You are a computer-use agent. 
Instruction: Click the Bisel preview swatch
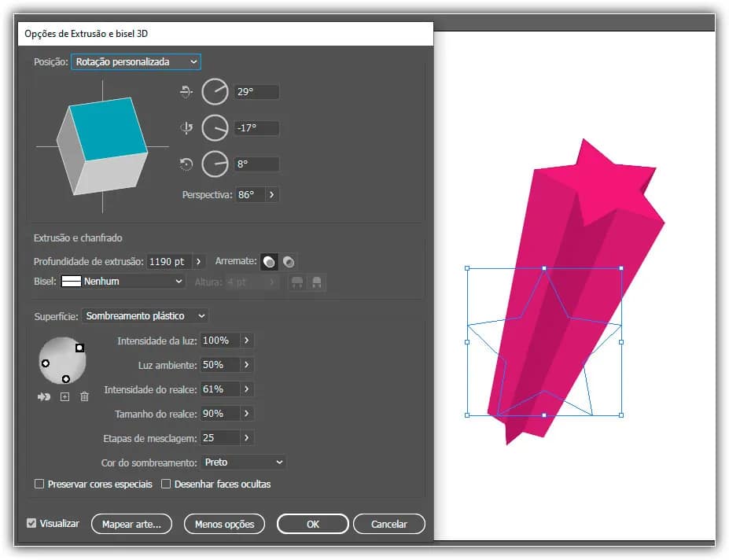71,282
